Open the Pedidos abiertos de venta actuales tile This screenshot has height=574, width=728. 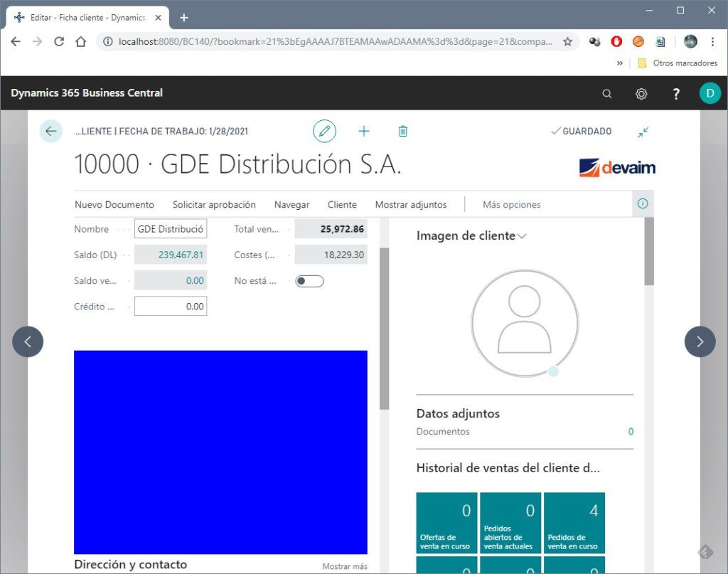click(x=510, y=523)
